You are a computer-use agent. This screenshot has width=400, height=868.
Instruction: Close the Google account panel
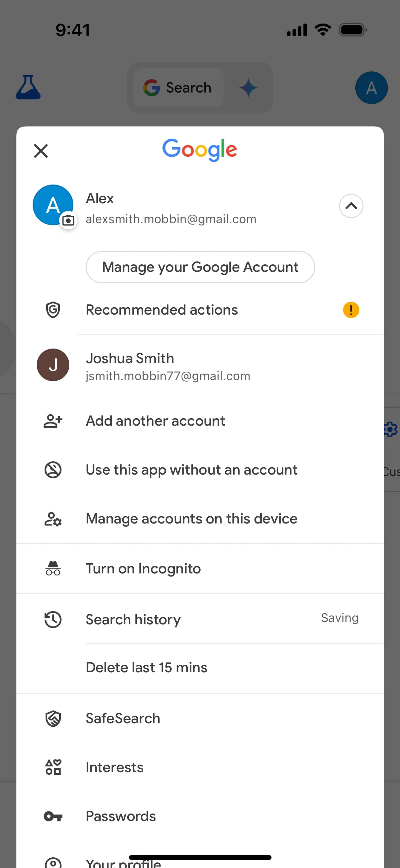(x=41, y=151)
